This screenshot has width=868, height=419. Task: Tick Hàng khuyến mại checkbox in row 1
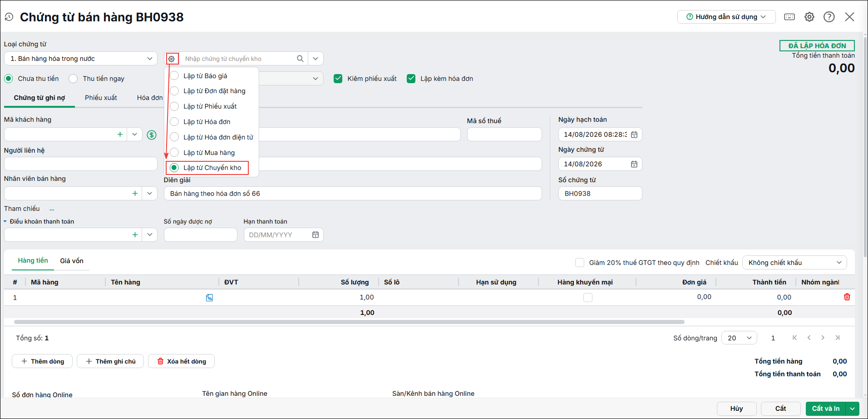[x=588, y=298]
